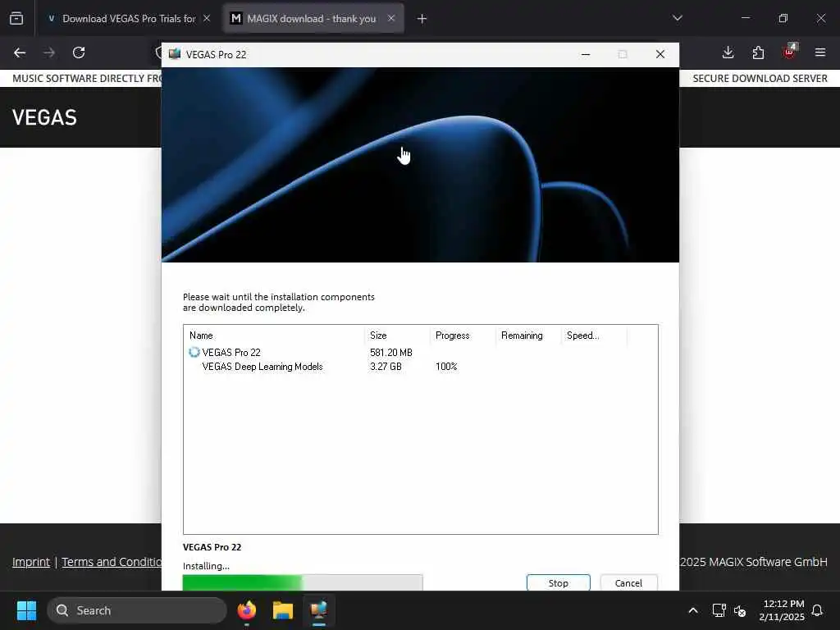
Task: Open the notifications bell icon
Action: [x=818, y=610]
